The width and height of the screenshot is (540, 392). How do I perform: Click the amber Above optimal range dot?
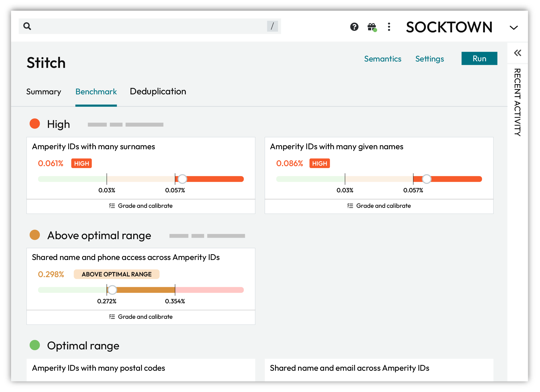point(35,235)
